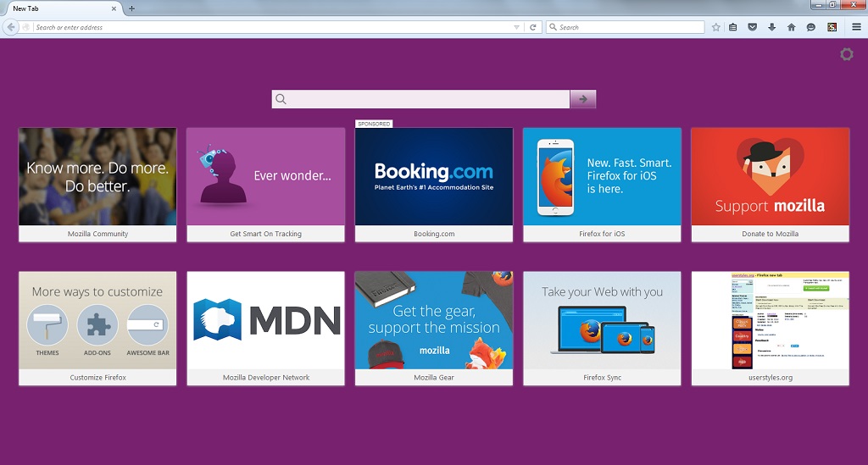Screen dimensions: 868x465
Task: Open New Tab customization gear icon
Action: coord(847,54)
